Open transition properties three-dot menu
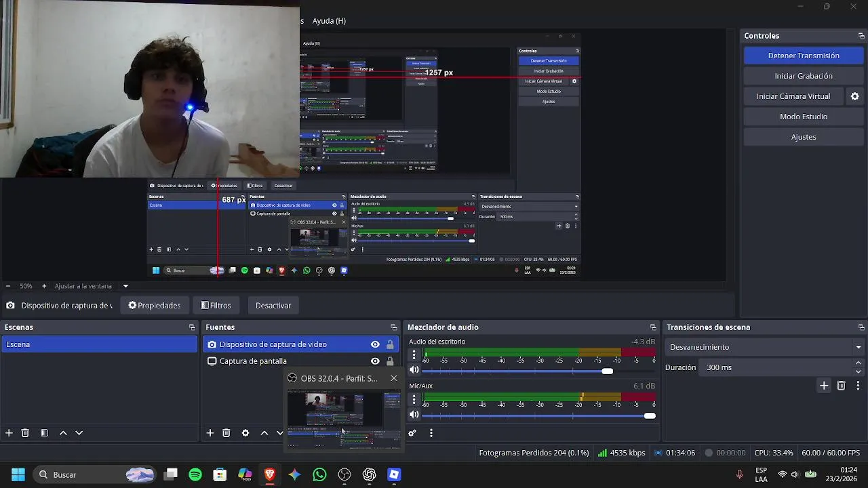The image size is (868, 488). pyautogui.click(x=859, y=386)
